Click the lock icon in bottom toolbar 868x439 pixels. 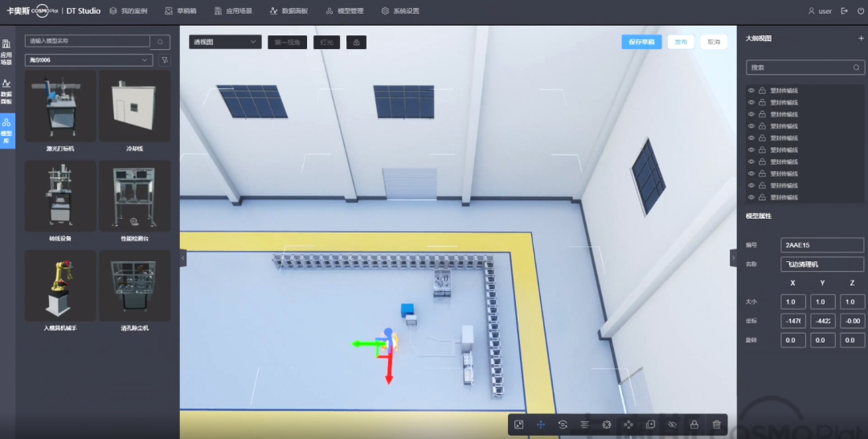click(x=694, y=424)
